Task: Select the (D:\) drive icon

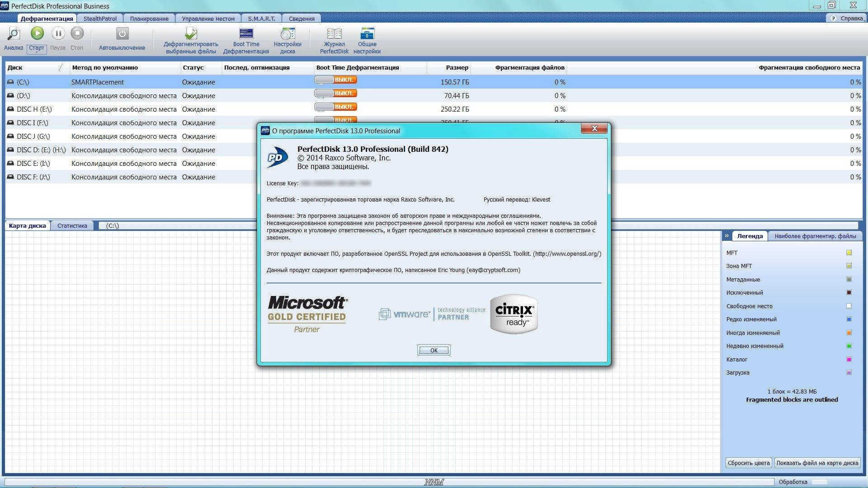Action: pos(10,96)
